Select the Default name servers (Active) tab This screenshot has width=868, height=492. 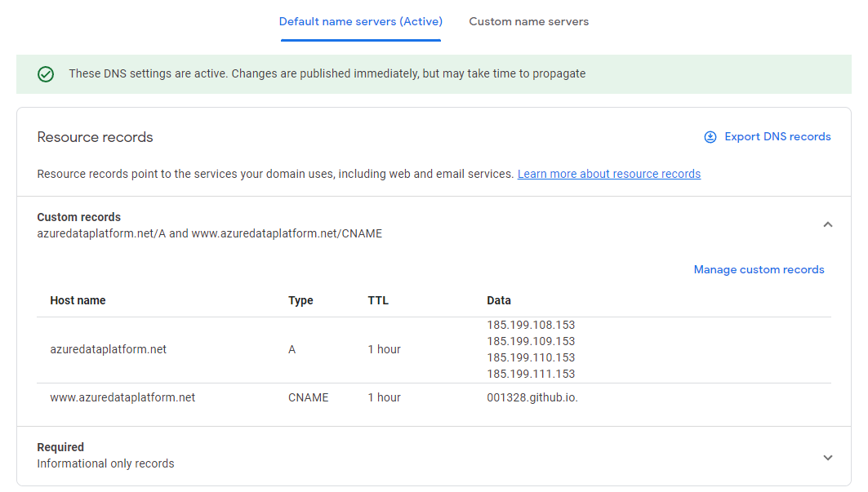point(360,21)
